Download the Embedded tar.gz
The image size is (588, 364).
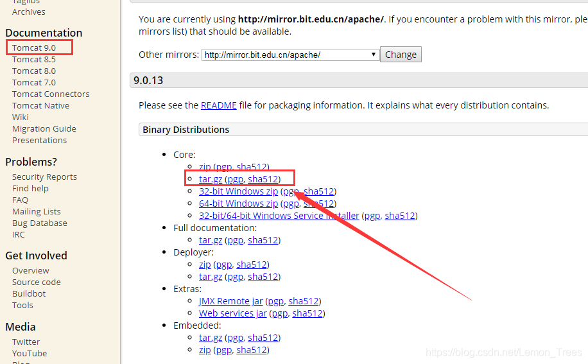click(x=211, y=338)
